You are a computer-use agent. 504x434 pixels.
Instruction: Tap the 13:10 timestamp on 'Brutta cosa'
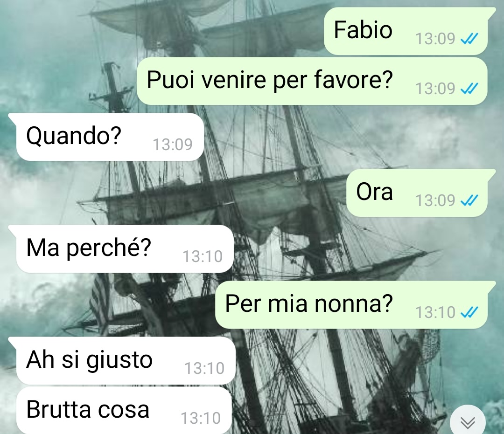(x=201, y=418)
